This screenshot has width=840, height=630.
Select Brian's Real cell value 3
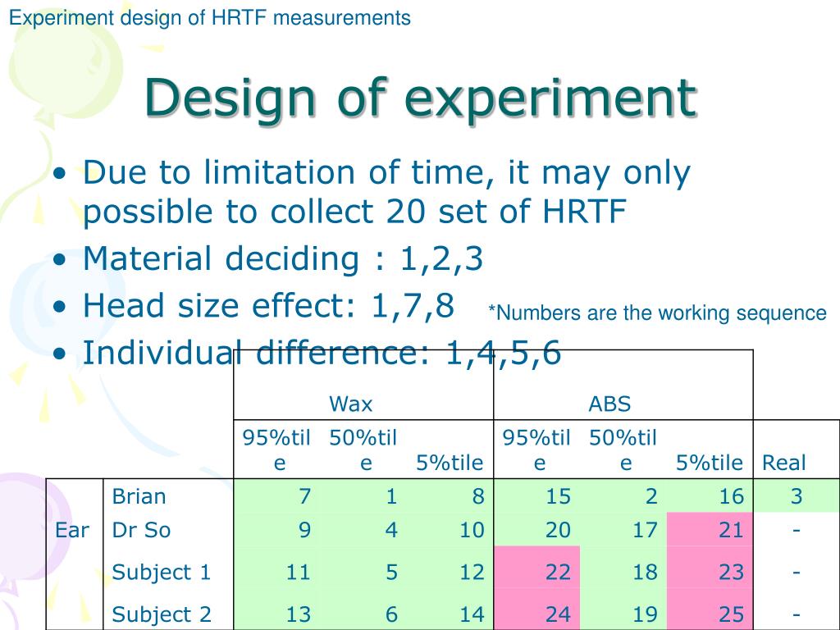coord(796,496)
